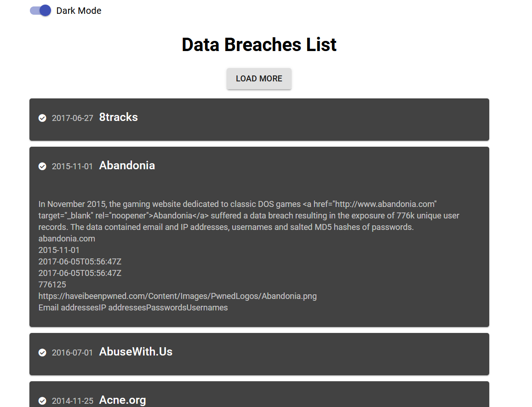Select the 2016-07-01 date for AbuseWith.Us
This screenshot has width=532, height=407.
pyautogui.click(x=72, y=352)
